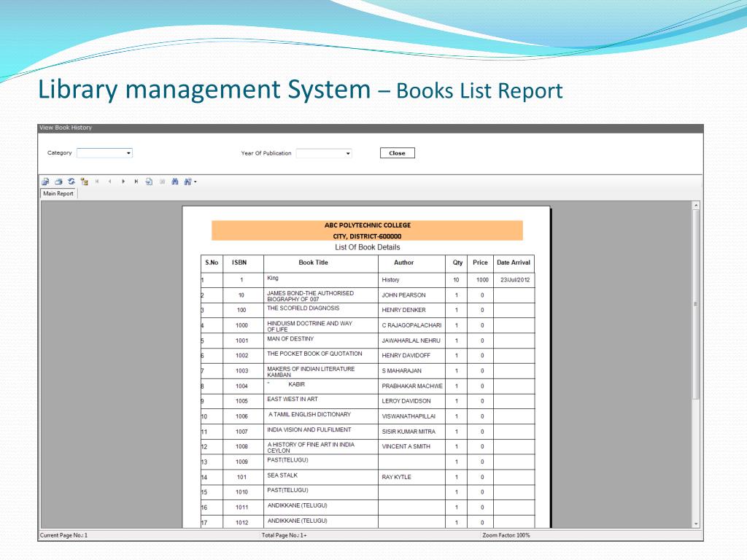Viewport: 747px width, 560px height.
Task: Go to the first page icon
Action: [97, 182]
